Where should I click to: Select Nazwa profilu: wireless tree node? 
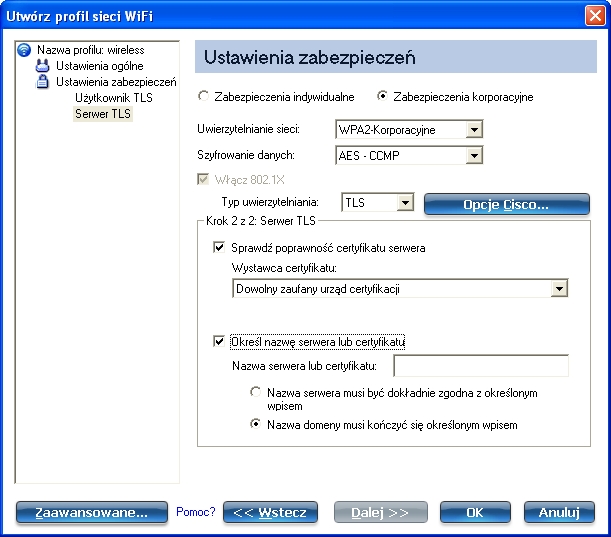(90, 50)
